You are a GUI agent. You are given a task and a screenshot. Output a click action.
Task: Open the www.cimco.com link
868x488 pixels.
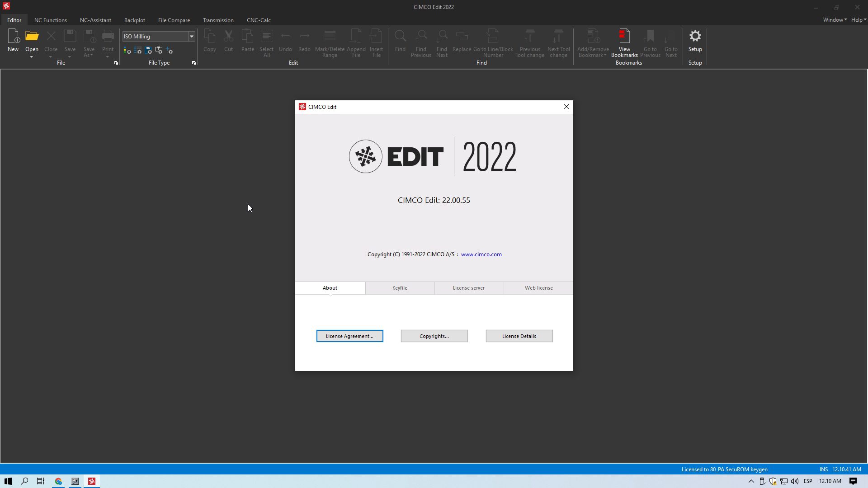click(481, 254)
